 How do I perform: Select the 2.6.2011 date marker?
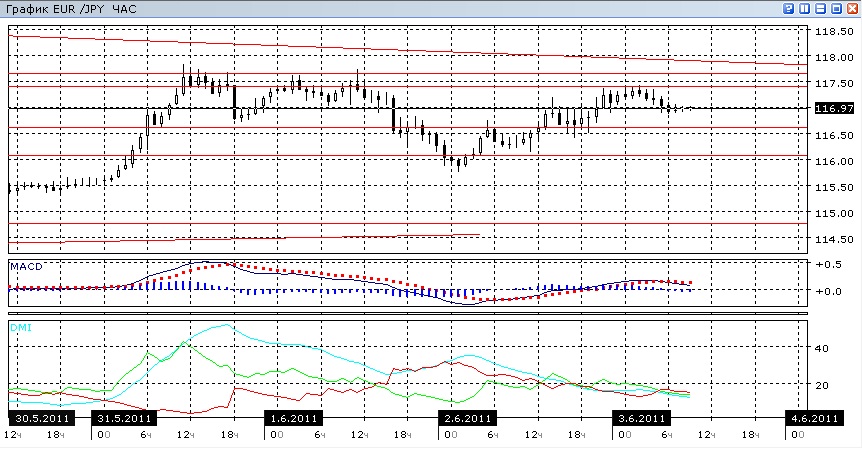467,418
